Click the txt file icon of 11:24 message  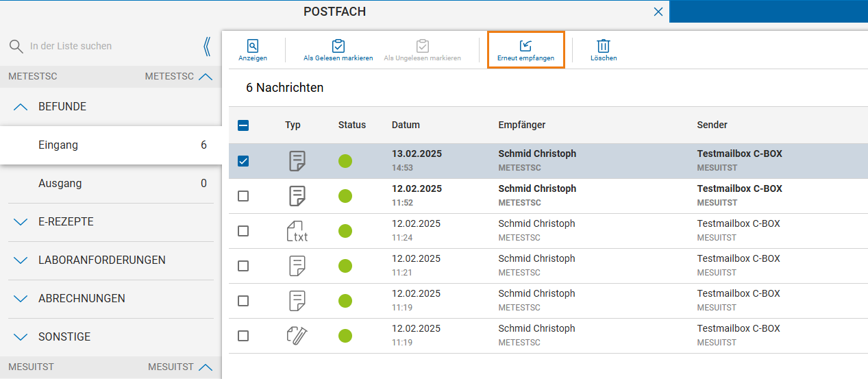coord(297,231)
